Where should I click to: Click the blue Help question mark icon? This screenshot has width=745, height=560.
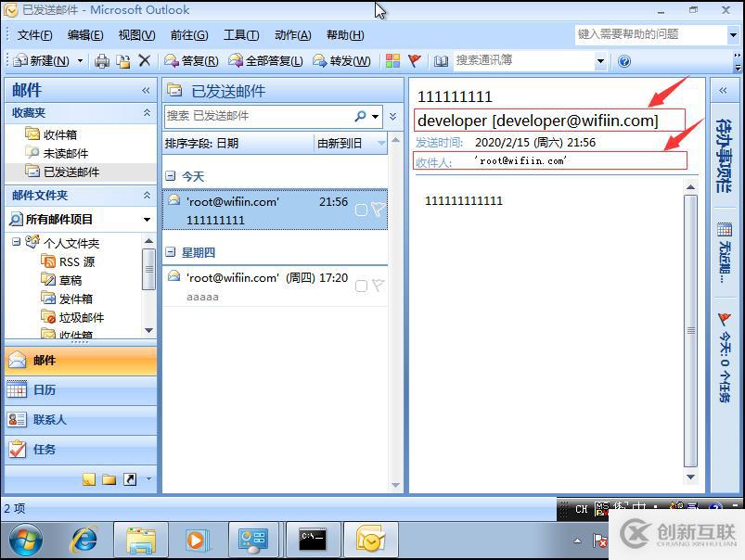coord(624,61)
